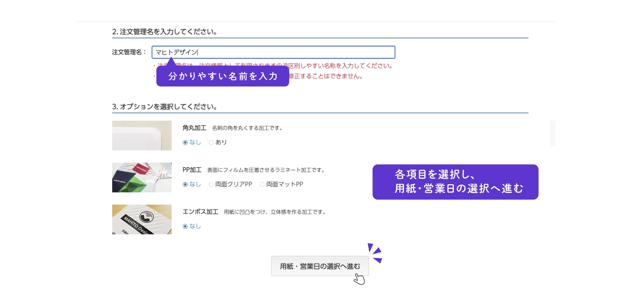Click text 表面にフィルムを圧着させるラミネート加工です。
Image resolution: width=644 pixels, height=303 pixels.
[x=266, y=170]
